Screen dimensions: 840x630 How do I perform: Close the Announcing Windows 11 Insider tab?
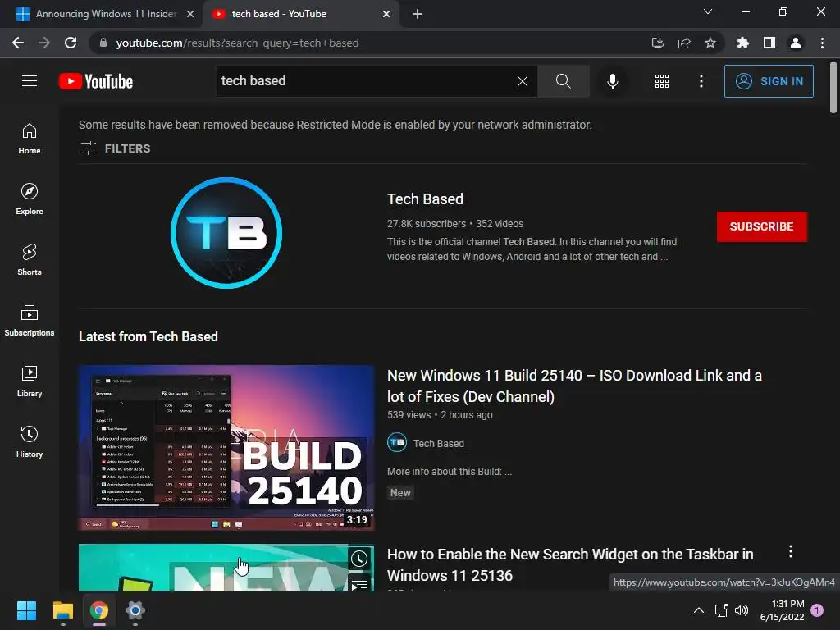point(190,14)
